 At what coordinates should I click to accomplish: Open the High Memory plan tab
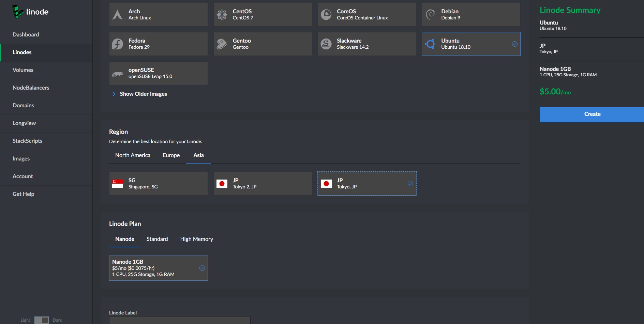point(196,239)
